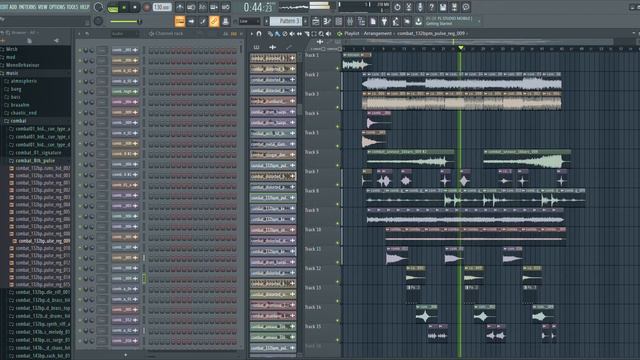Click the tempo display field
This screenshot has width=640, height=360.
[x=162, y=7]
